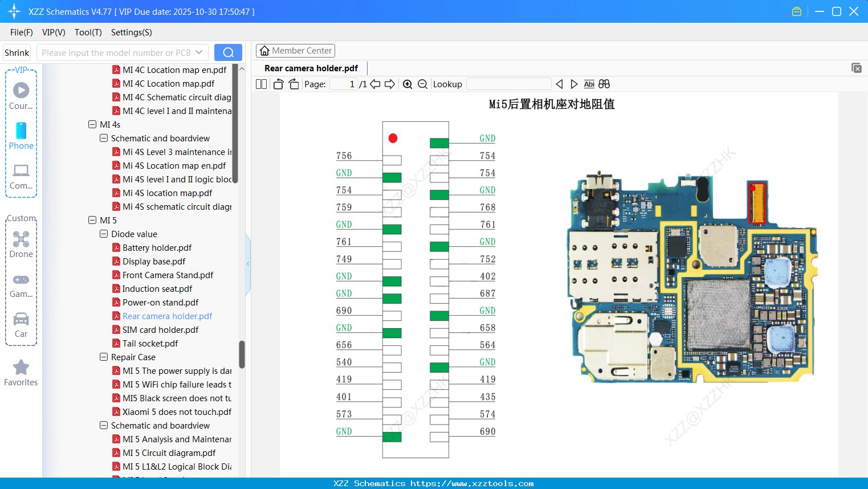Toggle the Abi match-case option

589,84
